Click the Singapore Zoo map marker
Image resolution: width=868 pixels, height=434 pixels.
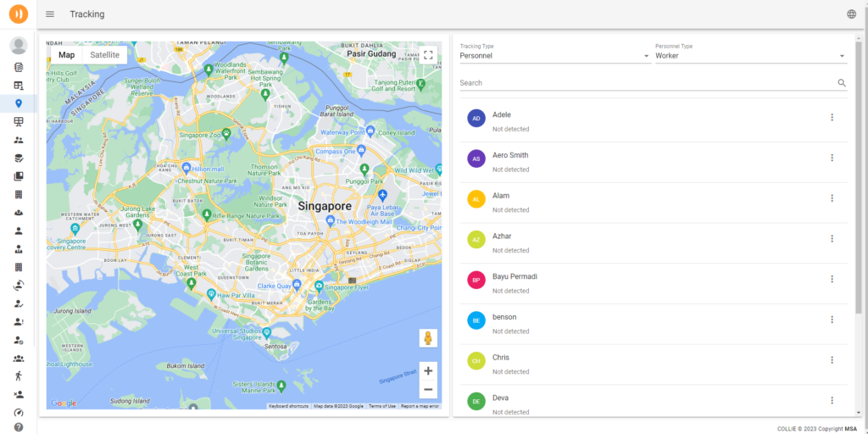tap(226, 133)
